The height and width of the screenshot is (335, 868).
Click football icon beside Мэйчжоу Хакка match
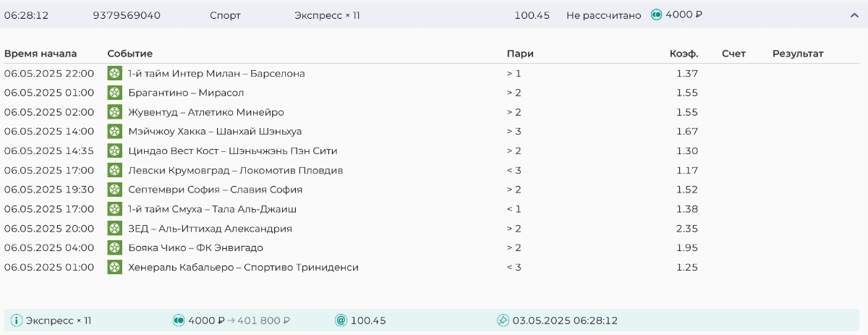[114, 132]
